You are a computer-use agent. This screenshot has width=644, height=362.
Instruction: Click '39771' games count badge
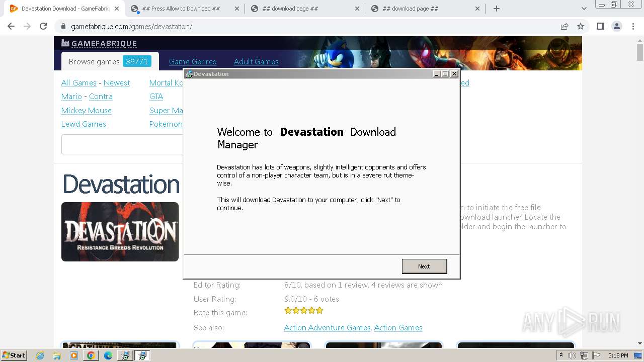(137, 61)
